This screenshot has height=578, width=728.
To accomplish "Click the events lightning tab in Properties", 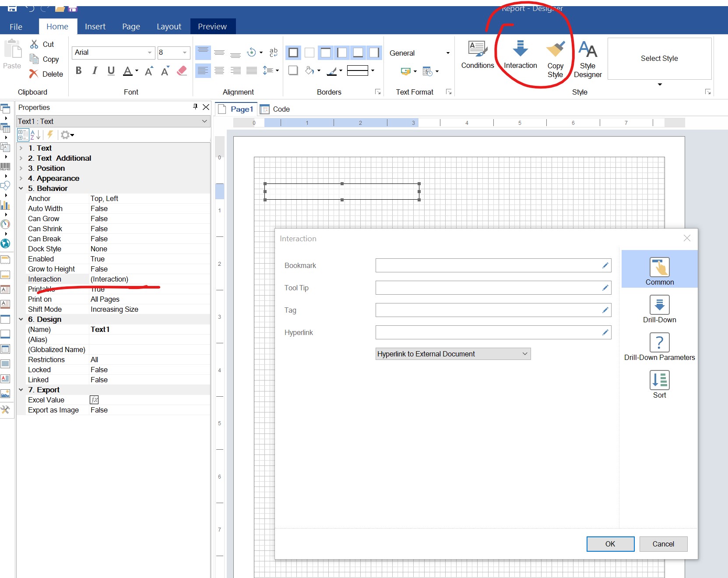I will [50, 135].
